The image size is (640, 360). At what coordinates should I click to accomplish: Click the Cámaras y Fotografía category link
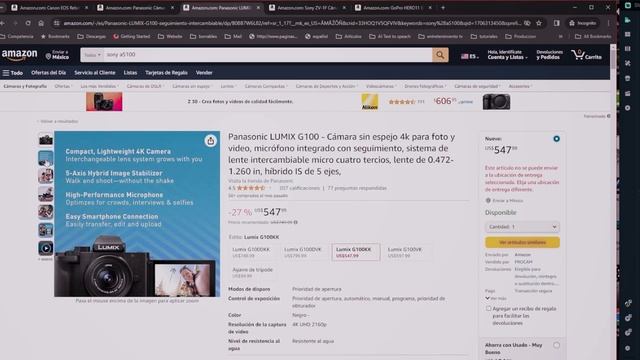pyautogui.click(x=25, y=86)
